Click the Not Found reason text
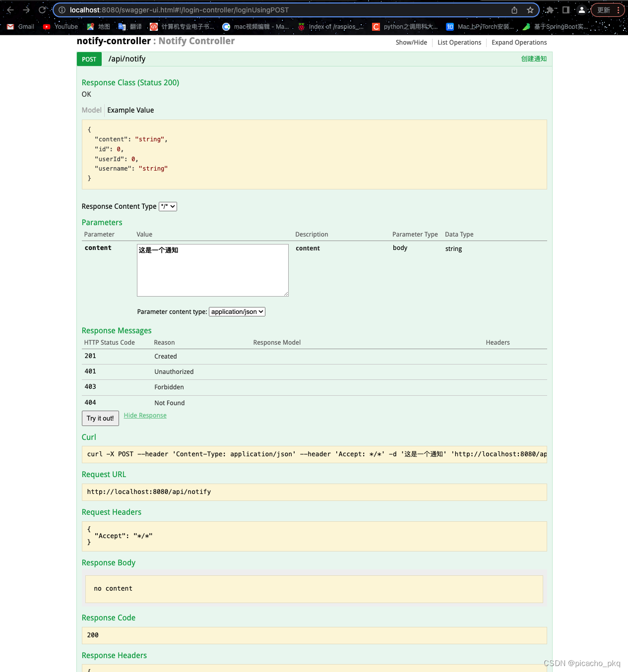Screen dimensions: 628x672 point(170,403)
